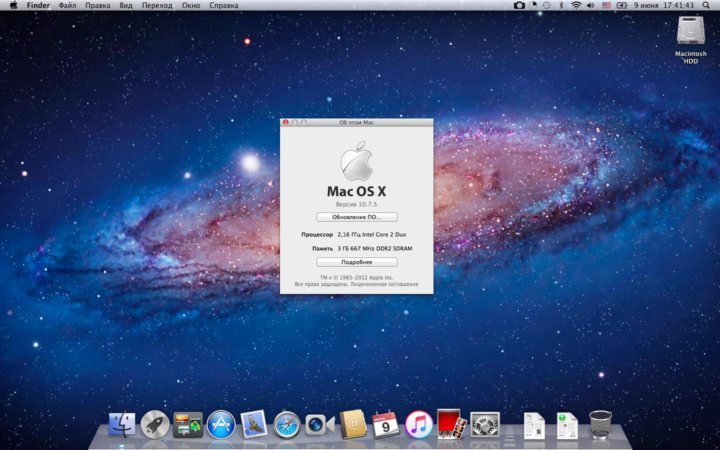
Task: Click the Обновление ПО... button
Action: tap(357, 216)
